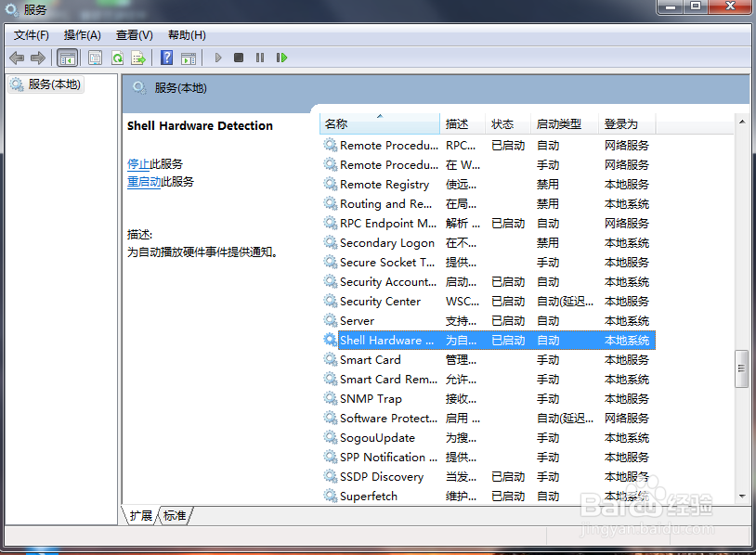Viewport: 756px width, 555px height.
Task: Switch to the 扩展 tab
Action: 141,515
